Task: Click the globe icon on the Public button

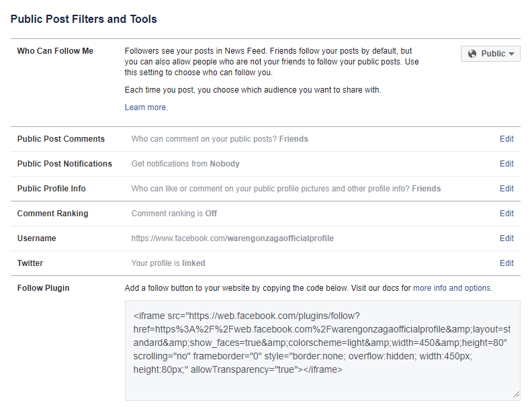Action: point(472,54)
